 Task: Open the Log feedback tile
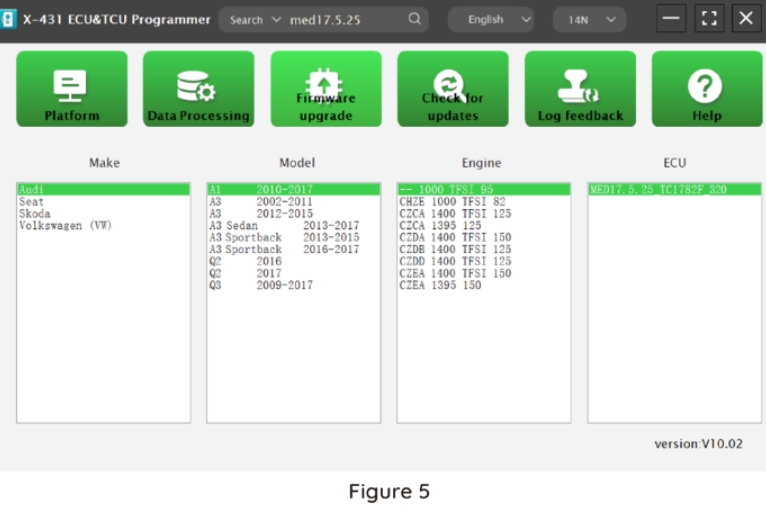pyautogui.click(x=580, y=89)
